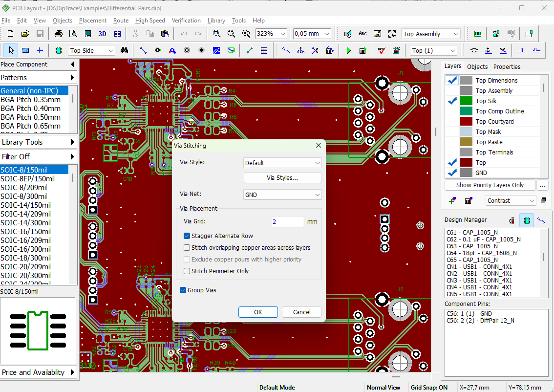Viewport: 554px width, 392px height.
Task: Choose the place copper pour tool
Action: [216, 50]
